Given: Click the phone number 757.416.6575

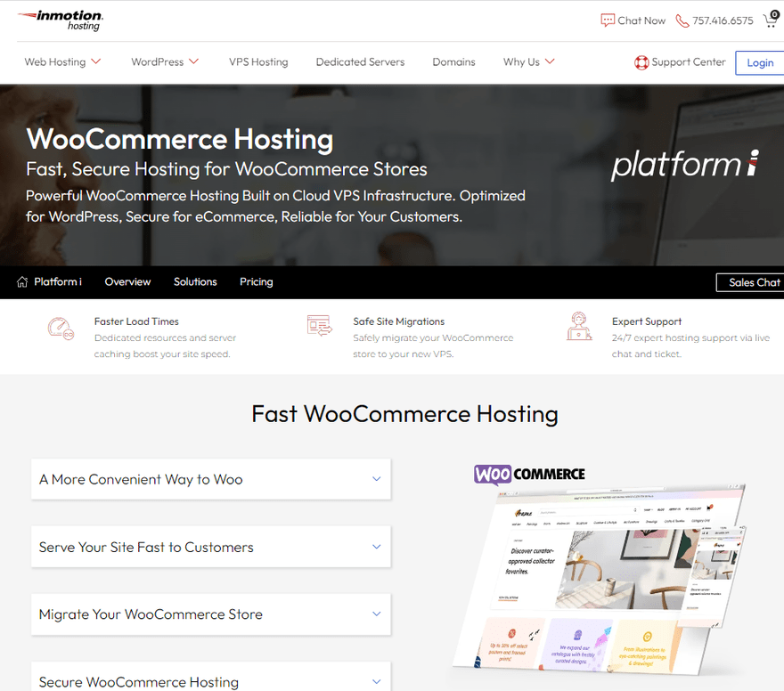Looking at the screenshot, I should point(723,20).
